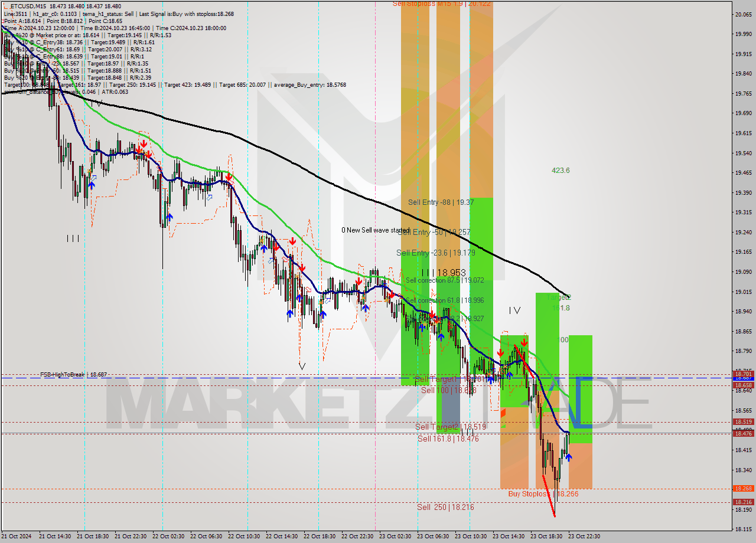
Task: Select 'Sell correction 87.5 | 19.072' label
Action: [445, 280]
